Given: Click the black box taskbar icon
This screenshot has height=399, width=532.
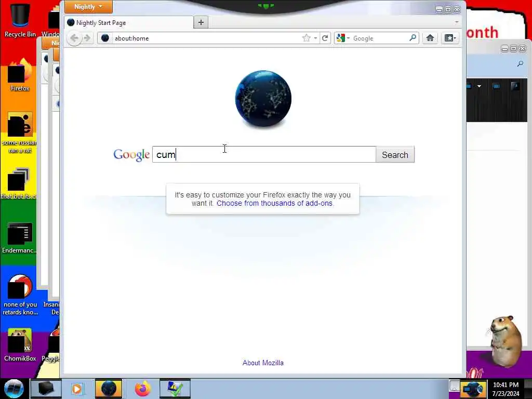Looking at the screenshot, I should click(46, 389).
